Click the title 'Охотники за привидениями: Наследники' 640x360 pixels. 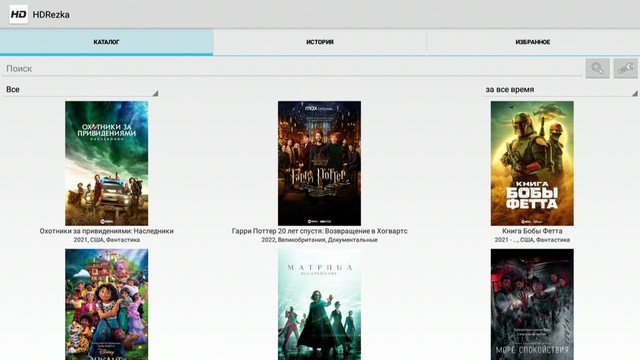[x=107, y=231]
